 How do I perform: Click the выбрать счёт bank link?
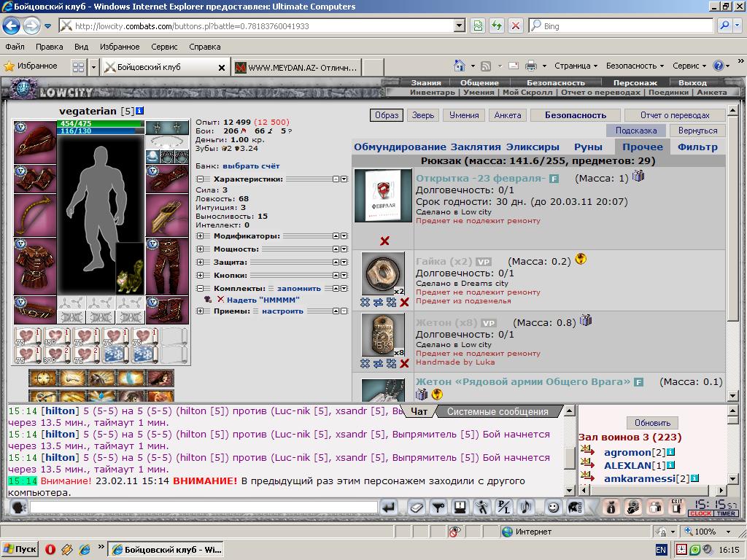point(251,166)
